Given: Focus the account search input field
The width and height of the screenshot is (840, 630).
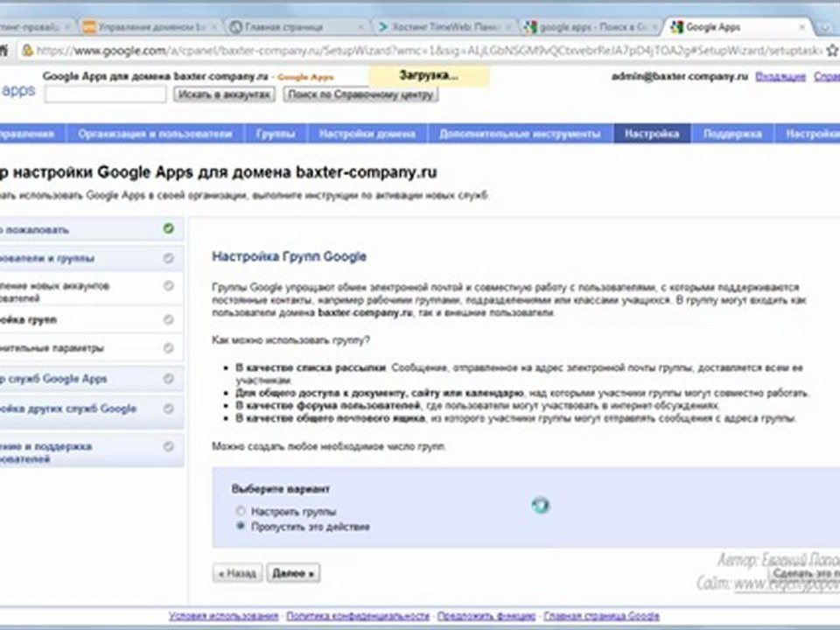Looking at the screenshot, I should [106, 94].
